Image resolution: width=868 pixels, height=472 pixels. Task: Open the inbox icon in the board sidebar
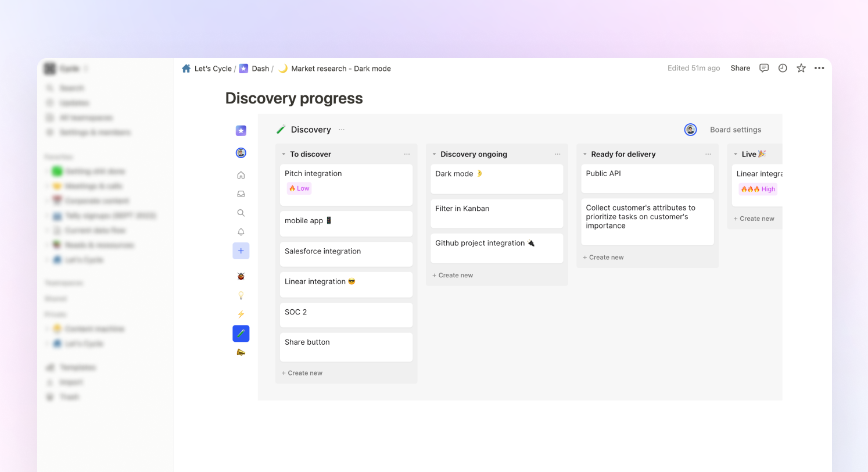click(241, 194)
